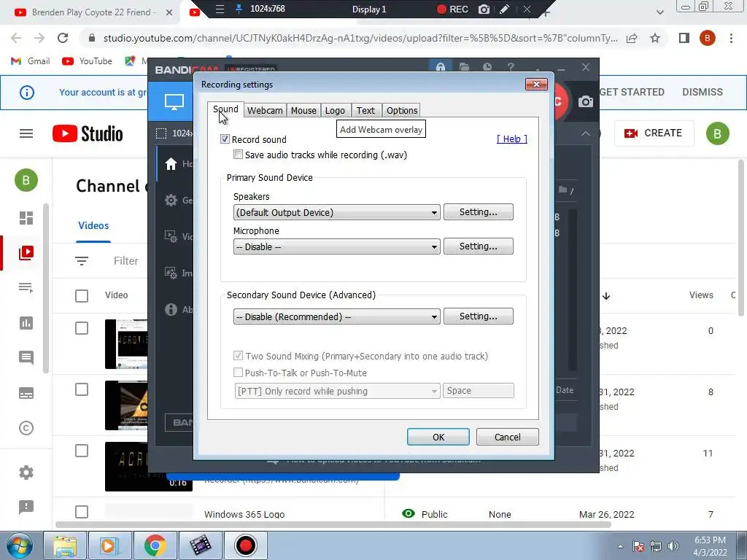Click the Filter input in Studio
Image resolution: width=747 pixels, height=560 pixels.
pyautogui.click(x=125, y=261)
